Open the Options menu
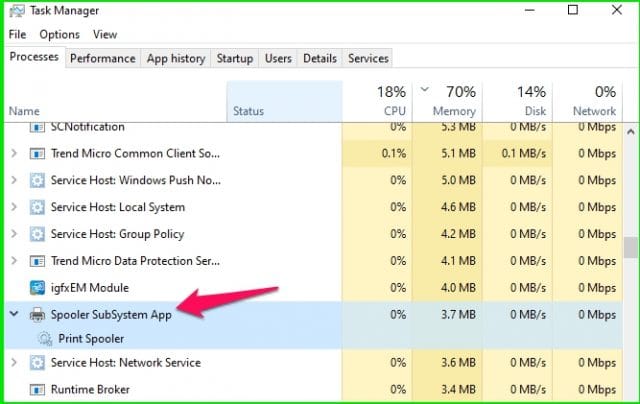This screenshot has width=640, height=404. (59, 34)
